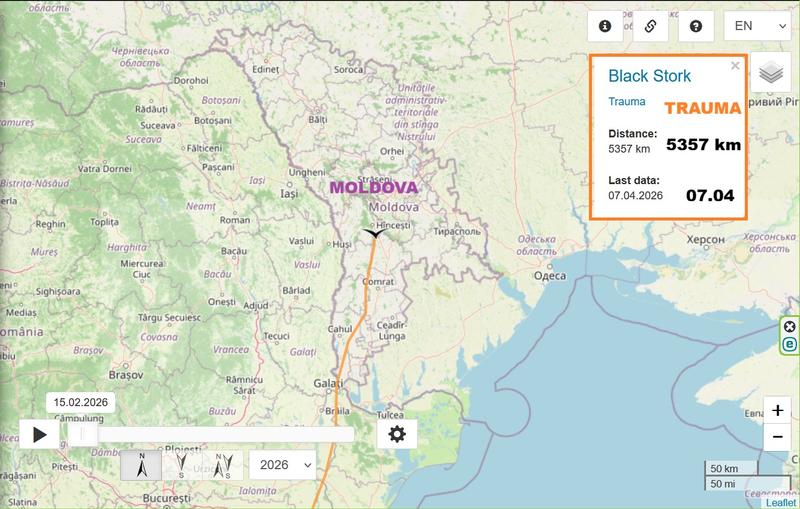Click the 15.02.2026 date label
Image resolution: width=800 pixels, height=509 pixels.
pos(81,402)
